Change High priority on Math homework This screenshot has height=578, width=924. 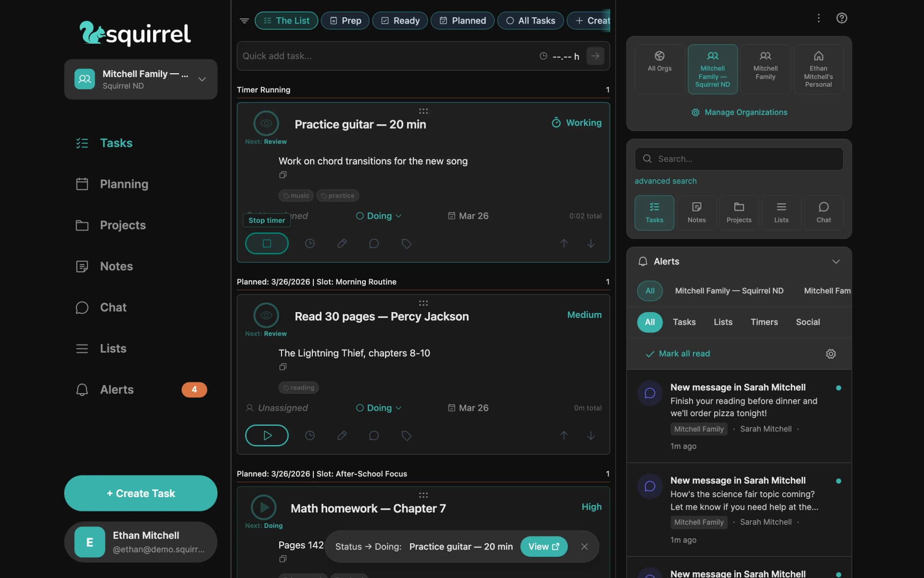coord(591,507)
